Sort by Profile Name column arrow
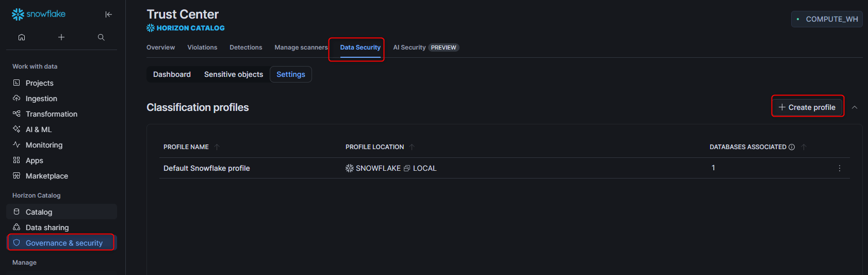The width and height of the screenshot is (868, 275). (217, 147)
